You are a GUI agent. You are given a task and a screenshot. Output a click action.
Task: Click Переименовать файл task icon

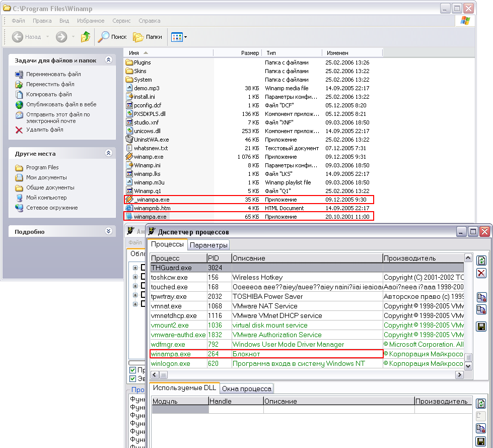(x=19, y=74)
